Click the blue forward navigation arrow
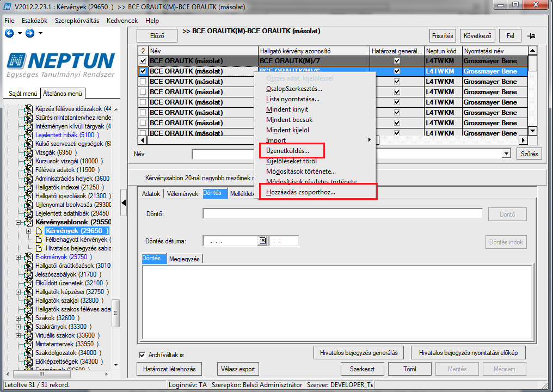The image size is (553, 392). (30, 33)
